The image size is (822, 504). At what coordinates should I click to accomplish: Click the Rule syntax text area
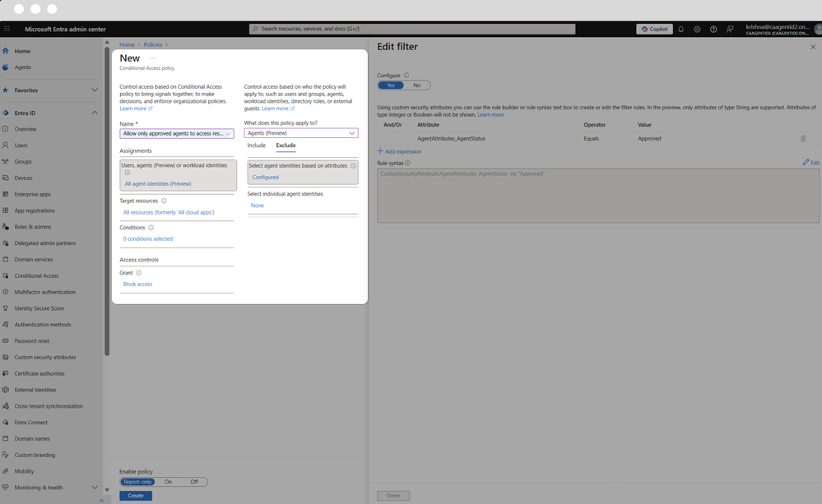598,196
